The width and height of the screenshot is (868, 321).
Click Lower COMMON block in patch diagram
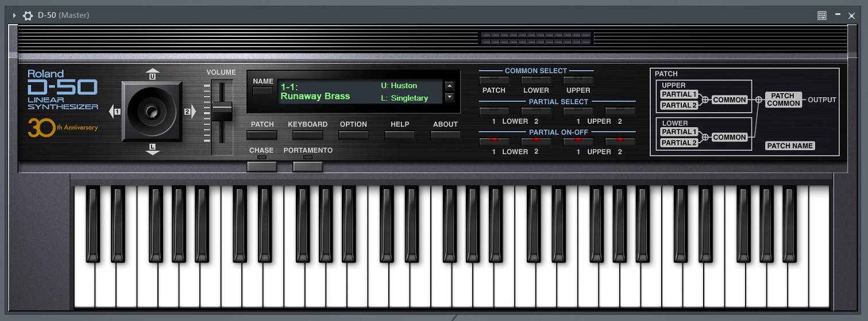click(730, 137)
